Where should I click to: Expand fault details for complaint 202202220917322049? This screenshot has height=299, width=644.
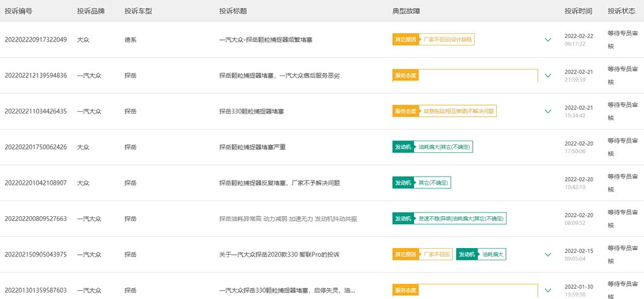(548, 40)
